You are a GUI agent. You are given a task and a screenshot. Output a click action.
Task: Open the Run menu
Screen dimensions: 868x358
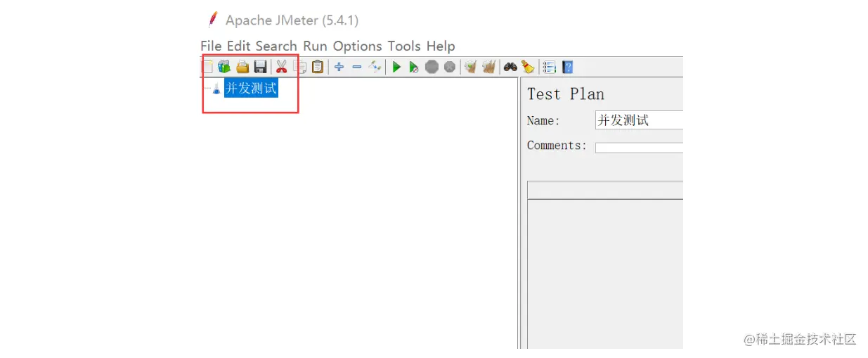(x=315, y=46)
